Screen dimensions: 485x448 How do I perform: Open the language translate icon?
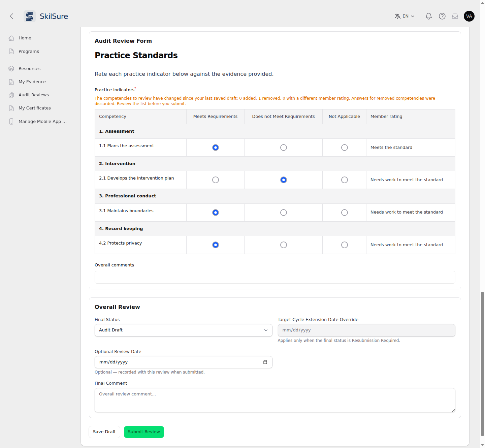pos(398,16)
